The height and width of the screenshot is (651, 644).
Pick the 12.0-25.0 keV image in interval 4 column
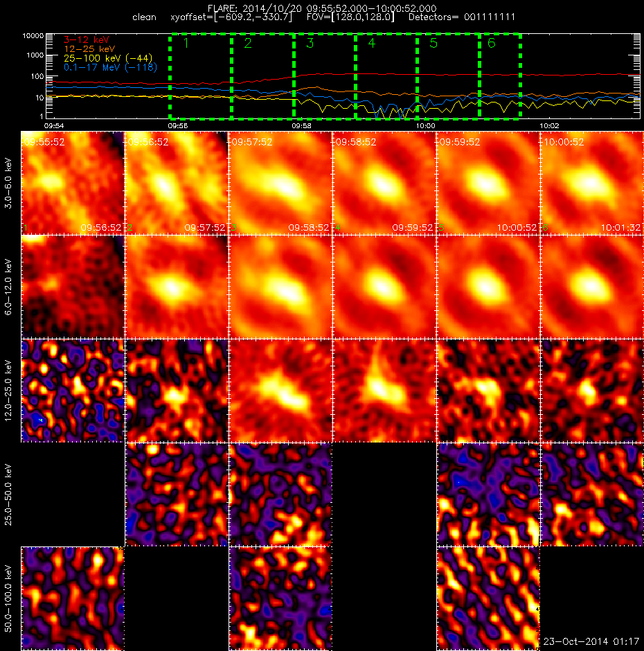click(x=384, y=391)
